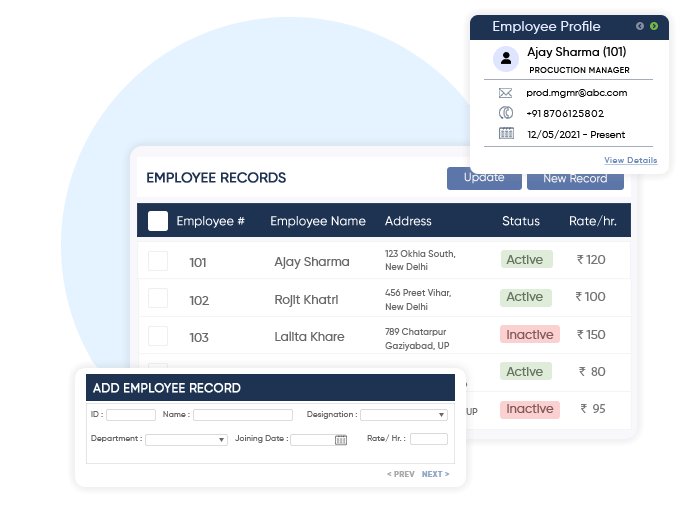
Task: Open the calendar picker in Joining Date field
Action: [x=341, y=440]
